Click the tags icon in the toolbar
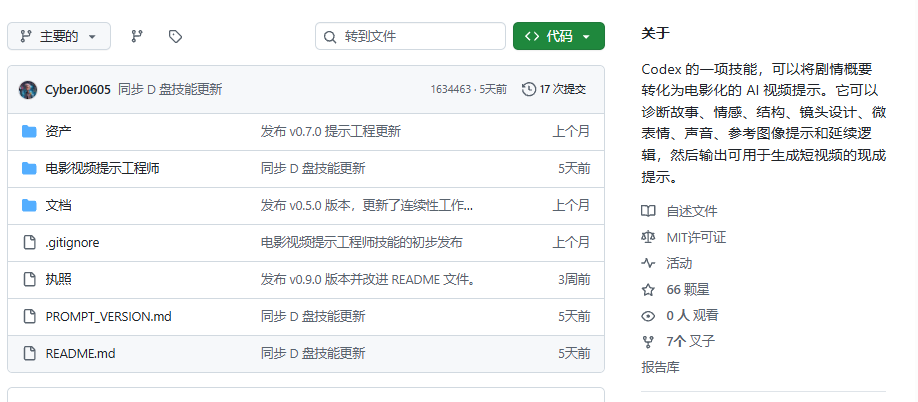The image size is (918, 402). coord(175,36)
